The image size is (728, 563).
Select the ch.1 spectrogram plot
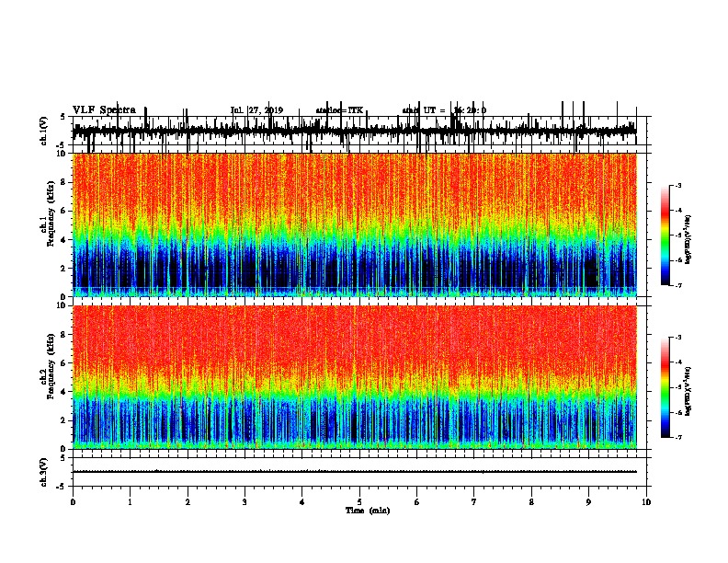354,224
